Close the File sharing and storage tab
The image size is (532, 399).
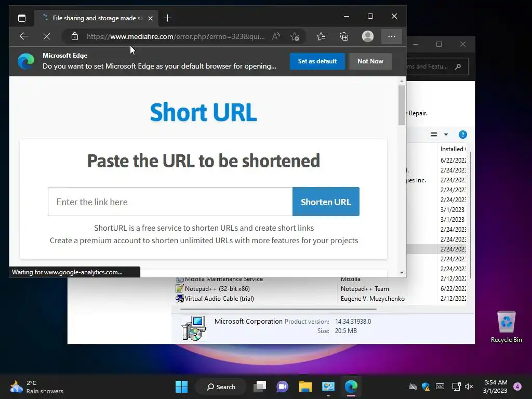coord(150,18)
